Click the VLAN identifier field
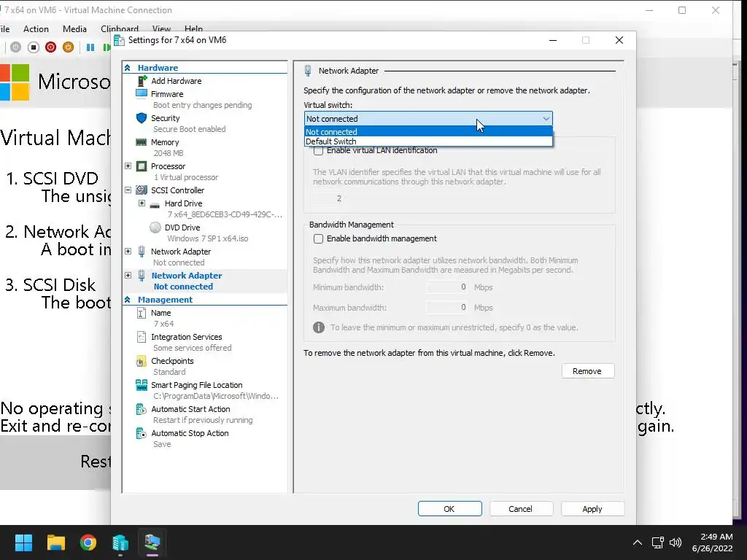The width and height of the screenshot is (747, 560). tap(329, 198)
